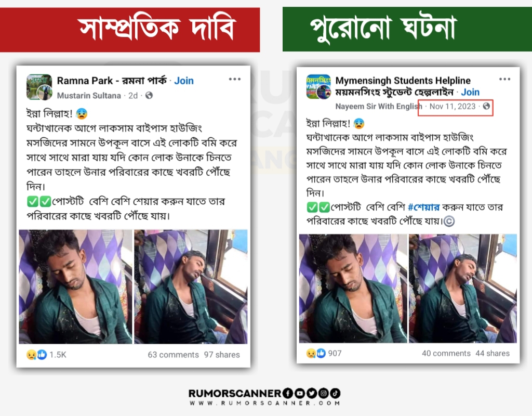
Task: Click the reaction emojis beside 907
Action: [316, 354]
